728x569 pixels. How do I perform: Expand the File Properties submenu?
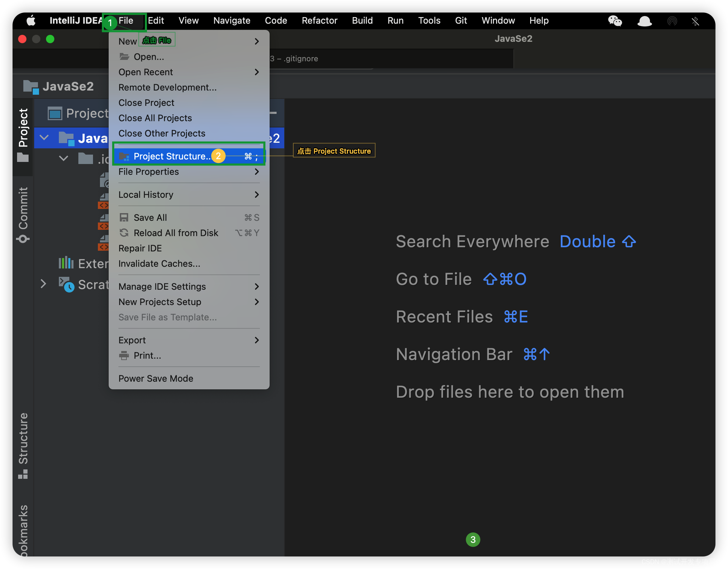257,172
